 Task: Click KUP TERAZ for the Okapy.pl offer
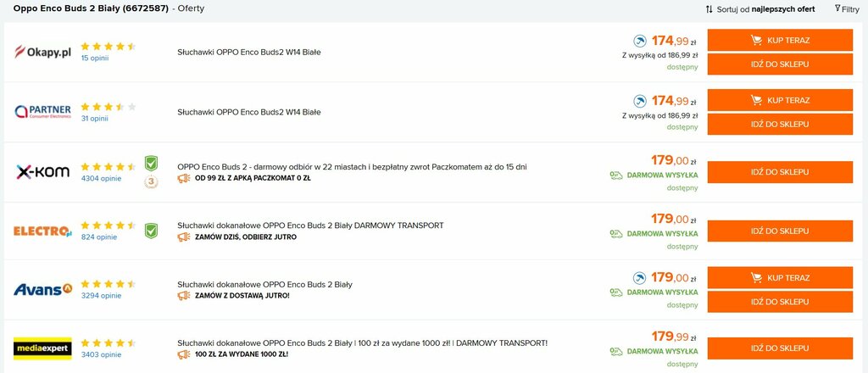pyautogui.click(x=780, y=41)
